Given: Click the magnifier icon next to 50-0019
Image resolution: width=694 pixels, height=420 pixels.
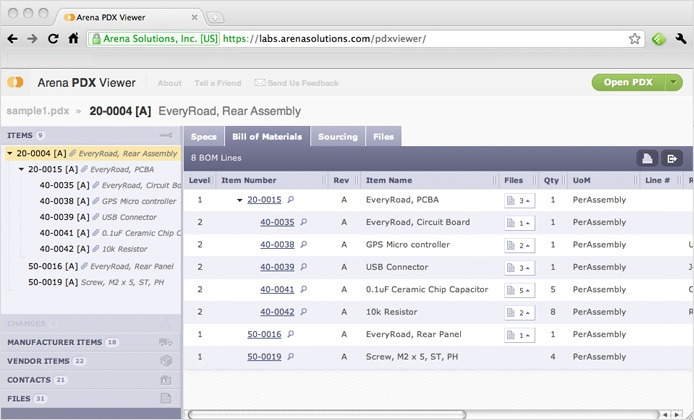Looking at the screenshot, I should (x=290, y=356).
